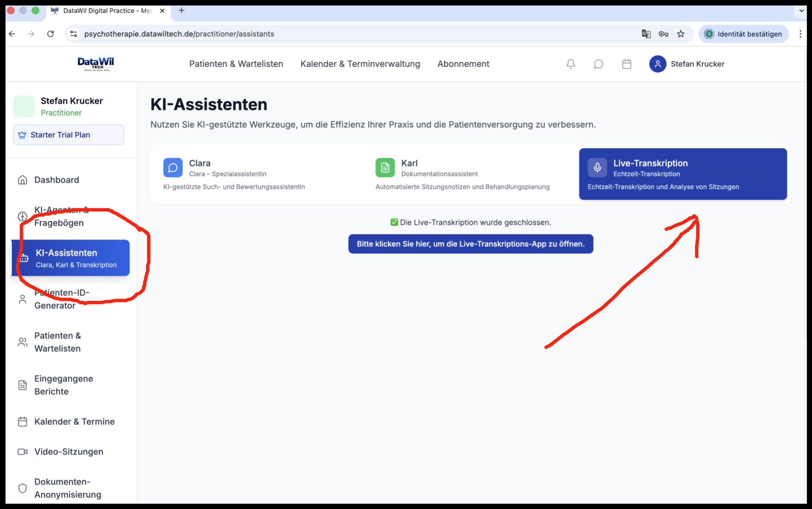Screen dimensions: 812x509
Task: Click 'Echtzeit-Transkription und Analyse von Sitzungen' text
Action: [663, 187]
